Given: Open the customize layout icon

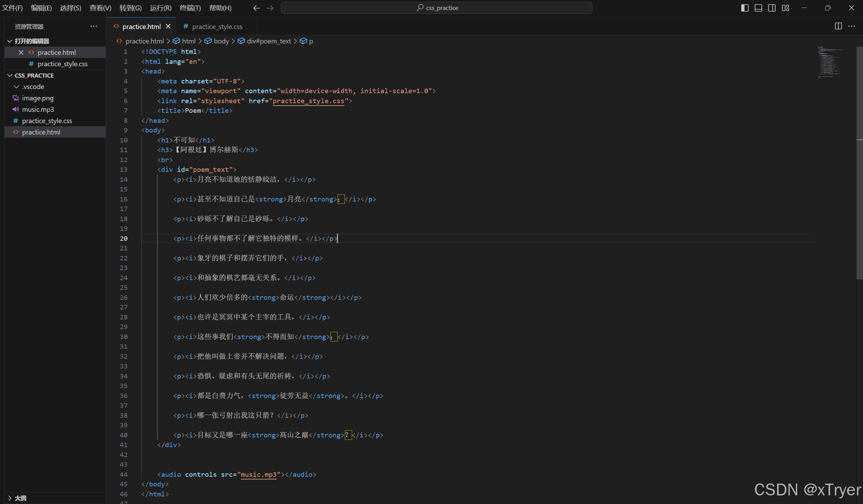Looking at the screenshot, I should [786, 8].
